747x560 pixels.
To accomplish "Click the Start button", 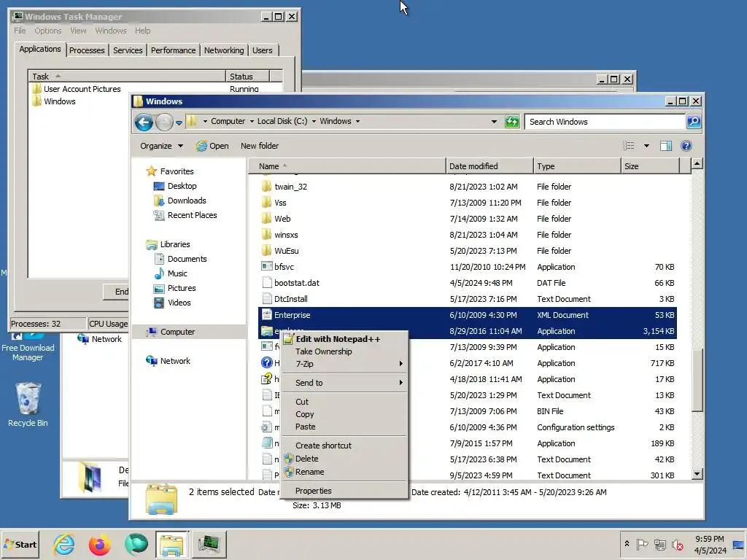I will pos(20,544).
